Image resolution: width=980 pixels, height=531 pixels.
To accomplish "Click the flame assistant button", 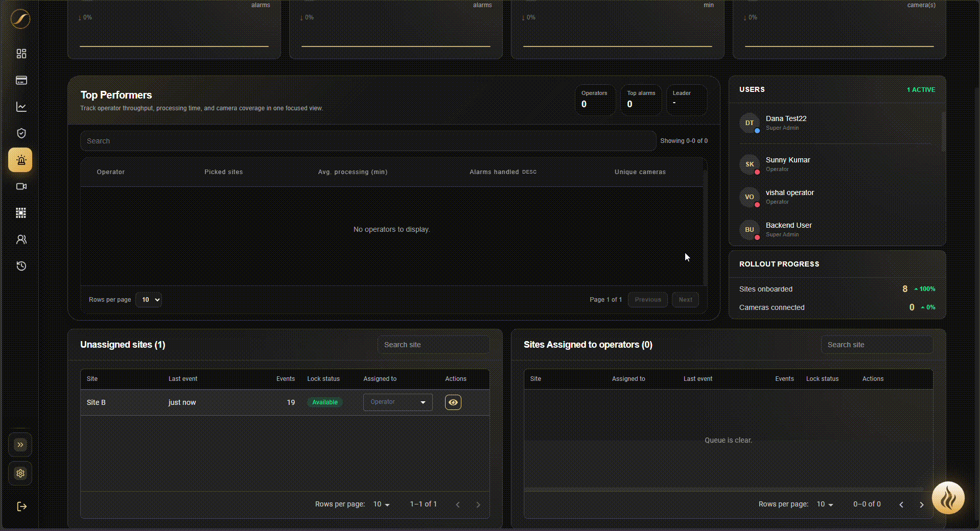I will click(x=948, y=498).
